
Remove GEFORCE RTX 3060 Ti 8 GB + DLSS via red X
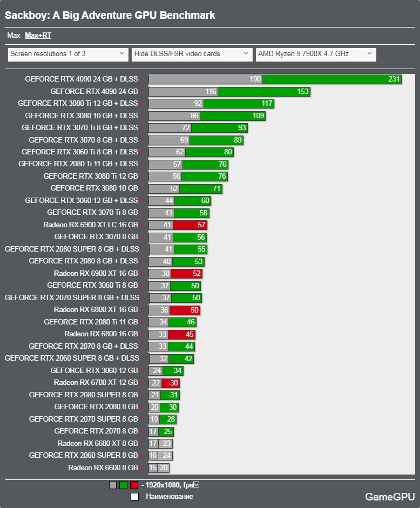(x=142, y=152)
